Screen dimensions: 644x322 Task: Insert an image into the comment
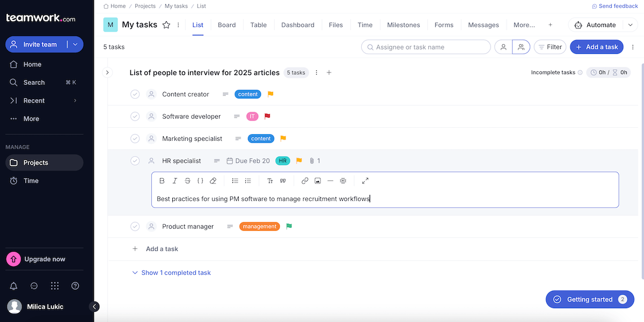click(x=318, y=180)
